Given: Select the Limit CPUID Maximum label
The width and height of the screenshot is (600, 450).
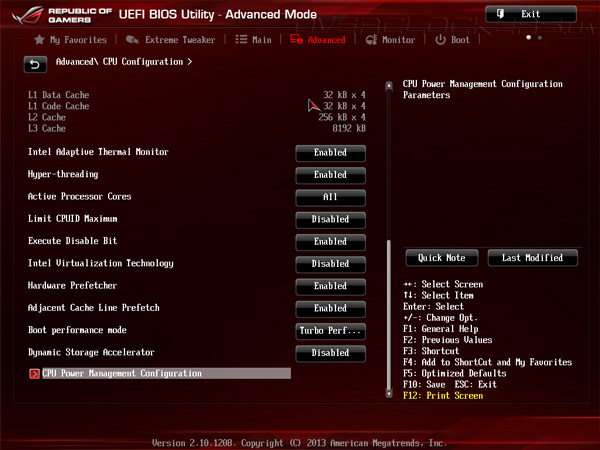Looking at the screenshot, I should [72, 219].
